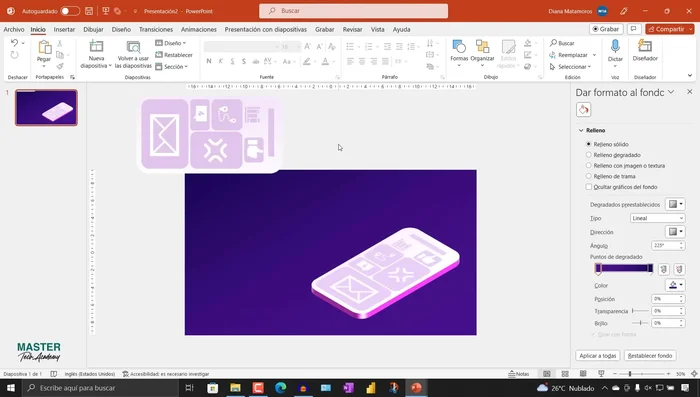Click the gradient stops bar

pos(624,268)
